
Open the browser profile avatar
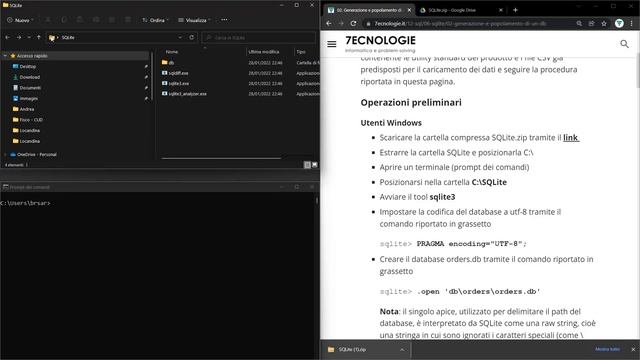(x=619, y=24)
